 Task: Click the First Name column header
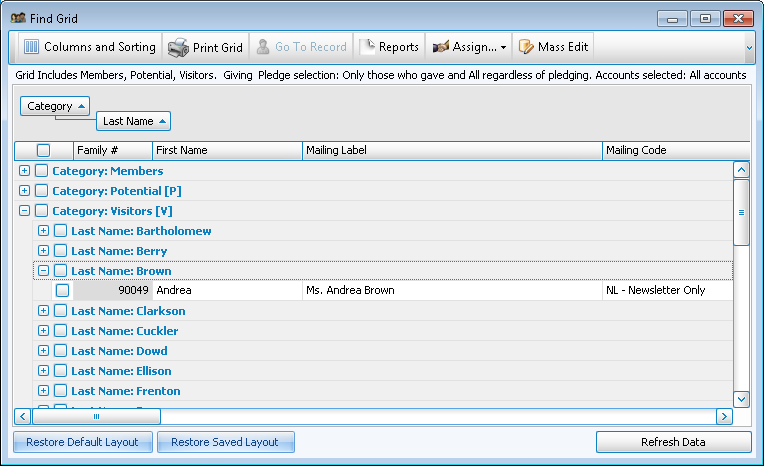(226, 150)
